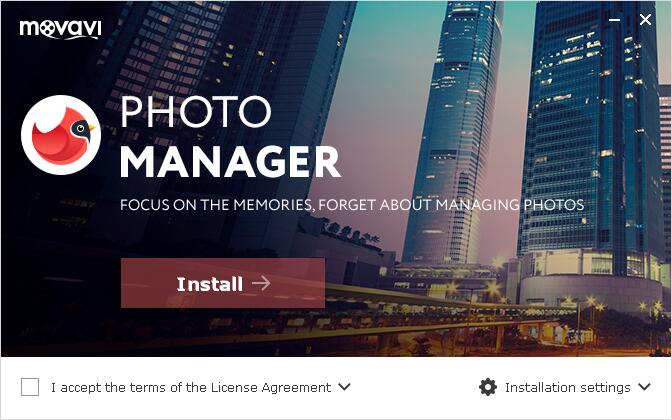The height and width of the screenshot is (420, 672).
Task: Expand the Installation settings chevron
Action: click(x=644, y=387)
